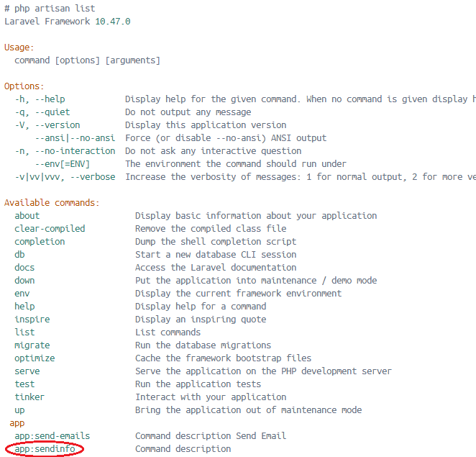Click 'Command description Send Email' text
The height and width of the screenshot is (457, 476).
coord(211,436)
